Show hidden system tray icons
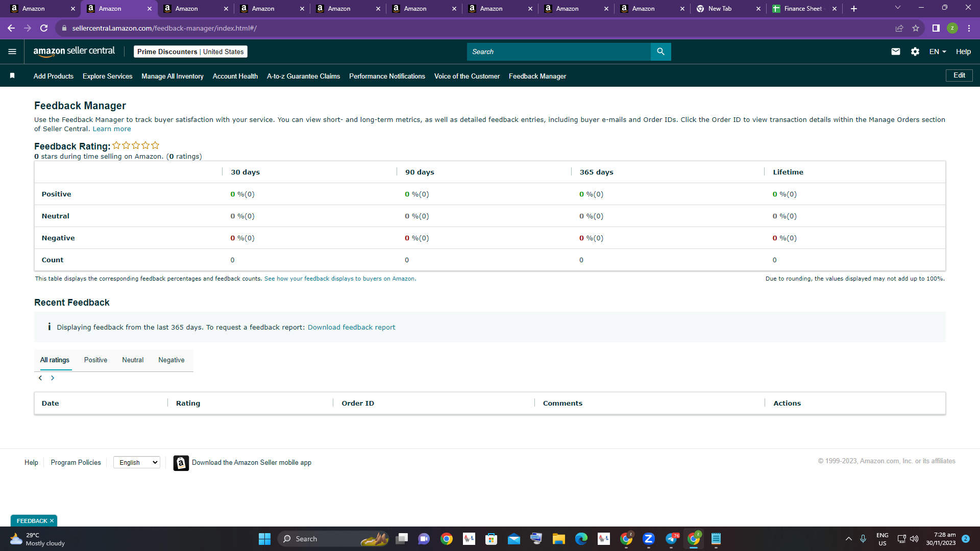 (848, 539)
